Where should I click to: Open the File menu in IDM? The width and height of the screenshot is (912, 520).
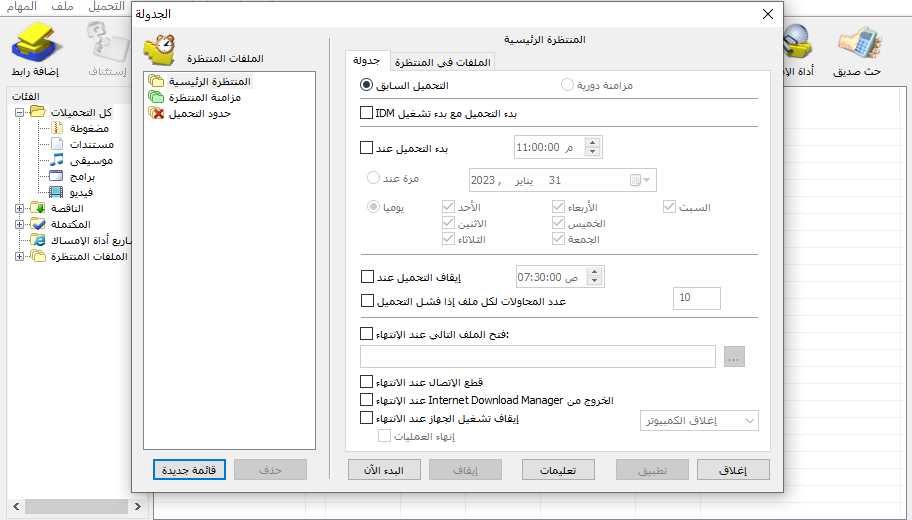62,6
